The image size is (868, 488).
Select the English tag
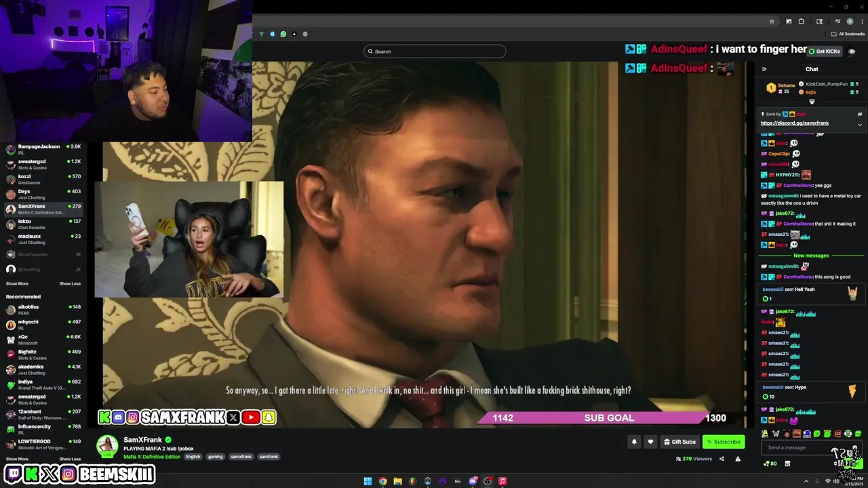193,457
